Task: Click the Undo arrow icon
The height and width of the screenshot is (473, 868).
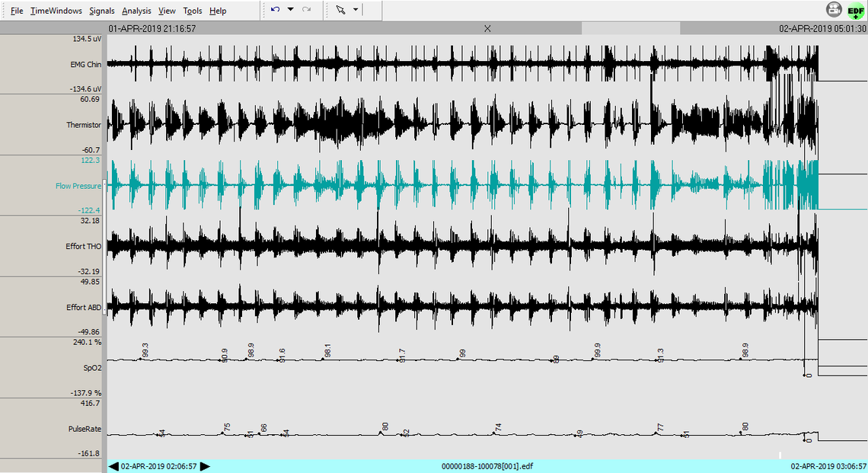Action: pyautogui.click(x=275, y=9)
